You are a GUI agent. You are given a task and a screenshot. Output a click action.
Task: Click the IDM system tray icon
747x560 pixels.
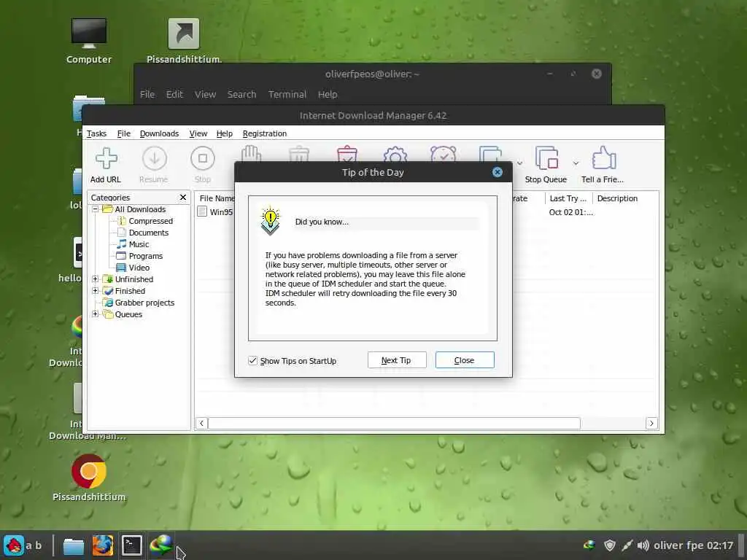[589, 545]
